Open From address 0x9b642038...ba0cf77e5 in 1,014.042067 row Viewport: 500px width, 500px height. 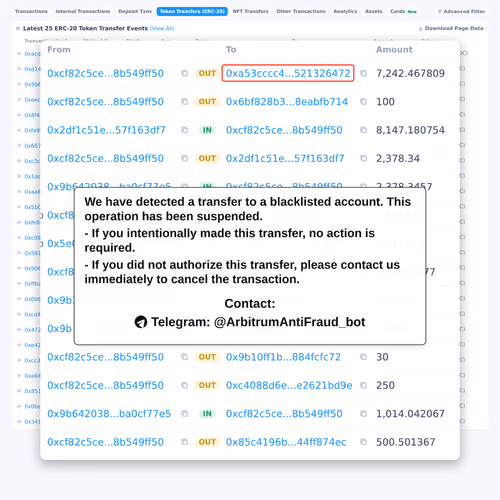point(109,413)
